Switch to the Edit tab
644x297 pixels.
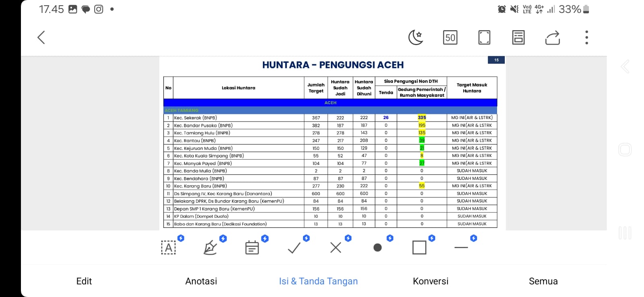tap(84, 281)
